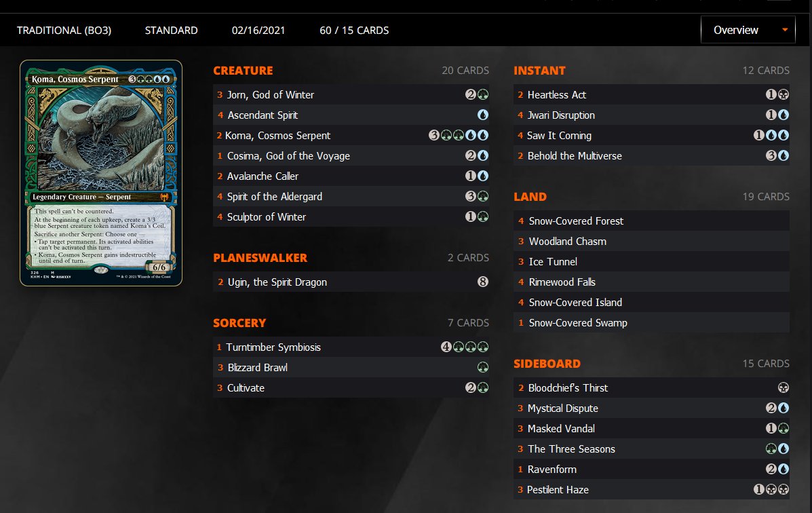Select Snow-Covered Forest land

651,221
